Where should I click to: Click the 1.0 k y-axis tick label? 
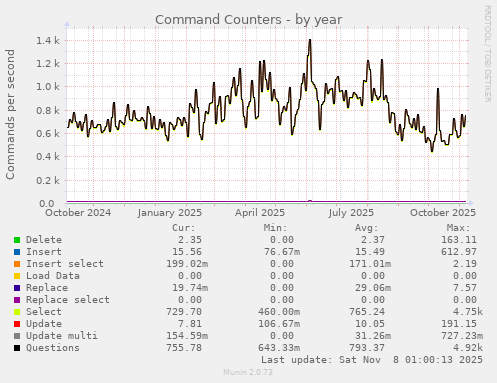(x=48, y=87)
